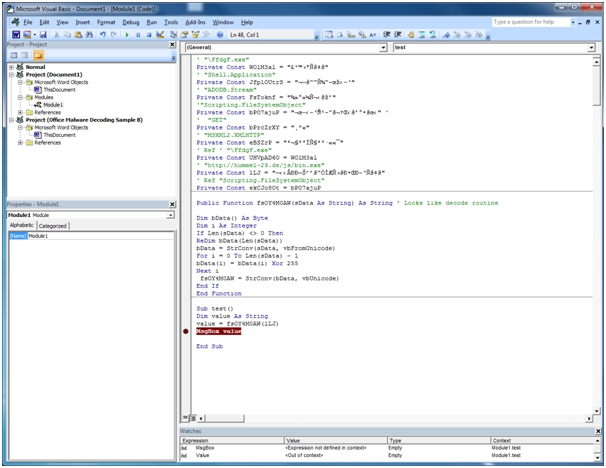Screen dimensions: 606x468
Task: Toggle Breakpoint using the hand icon
Action: coord(411,35)
